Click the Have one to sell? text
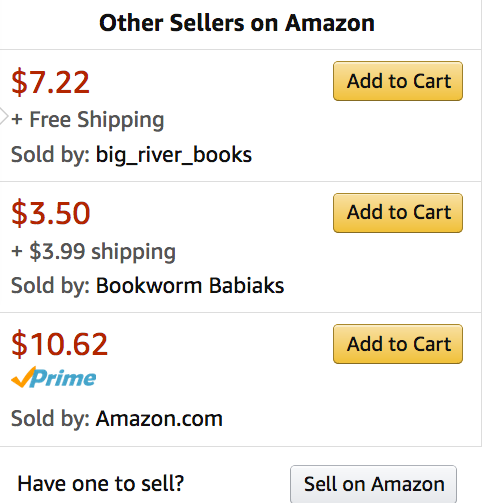The image size is (489, 503). 101,483
